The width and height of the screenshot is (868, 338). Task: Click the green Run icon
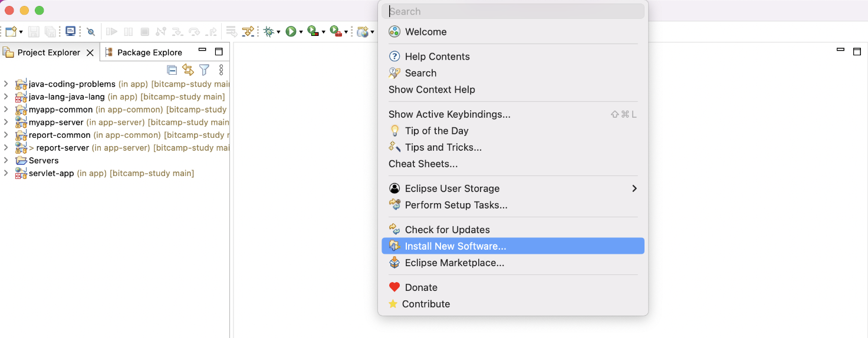[291, 32]
